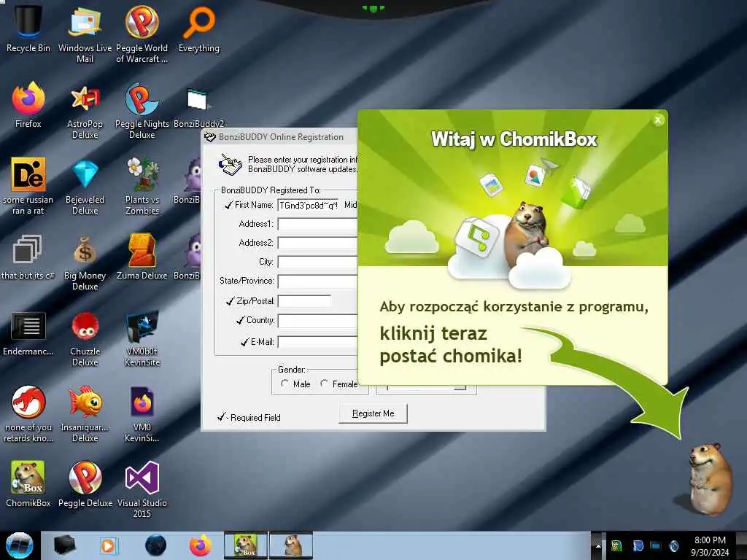
Task: Launch Insaniquarium Deluxe shortcut
Action: (85, 413)
